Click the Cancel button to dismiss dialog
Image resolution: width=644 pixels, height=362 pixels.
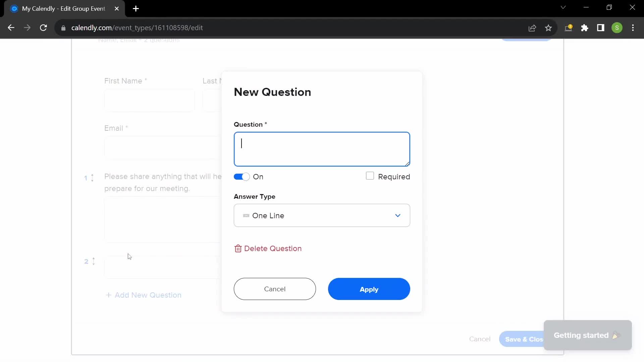(x=275, y=289)
